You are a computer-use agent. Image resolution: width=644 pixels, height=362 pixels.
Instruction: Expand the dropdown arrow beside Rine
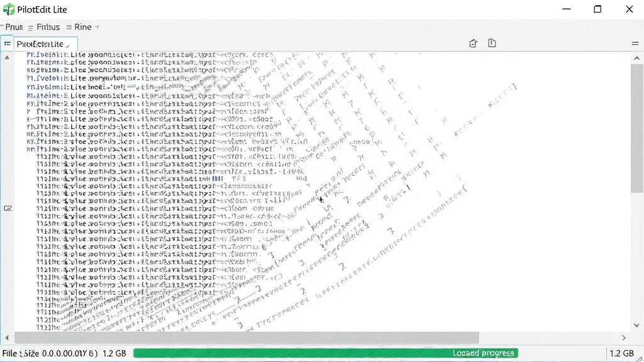point(97,28)
